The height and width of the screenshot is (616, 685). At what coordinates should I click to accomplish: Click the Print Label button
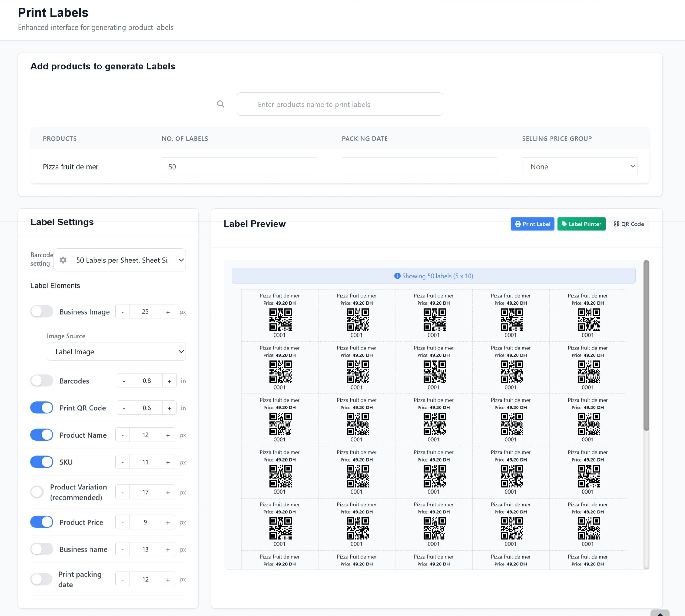point(532,224)
